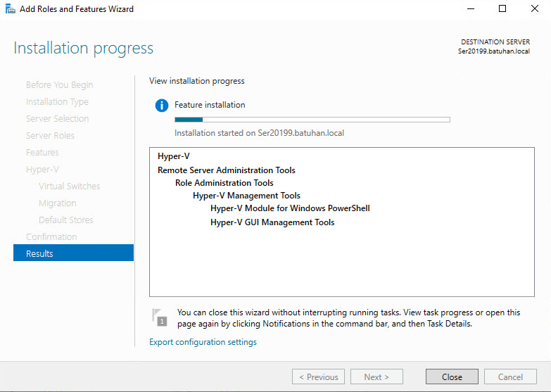This screenshot has height=392, width=551.
Task: Click the Next button
Action: tap(376, 377)
